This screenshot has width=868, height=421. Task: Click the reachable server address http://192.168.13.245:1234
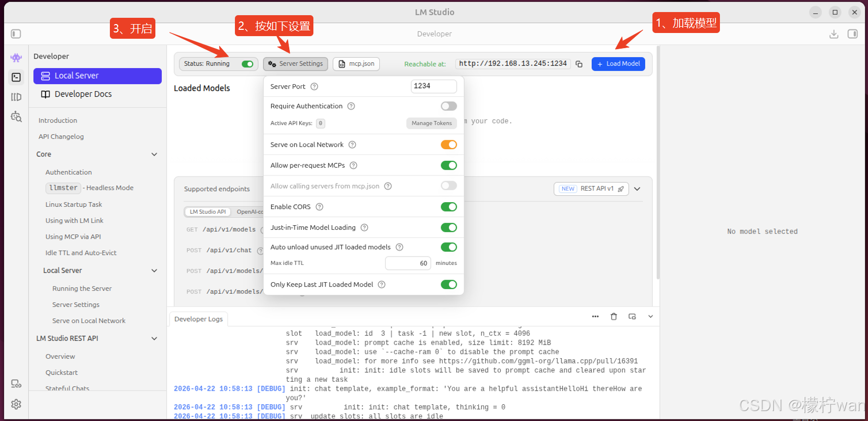[x=513, y=64]
